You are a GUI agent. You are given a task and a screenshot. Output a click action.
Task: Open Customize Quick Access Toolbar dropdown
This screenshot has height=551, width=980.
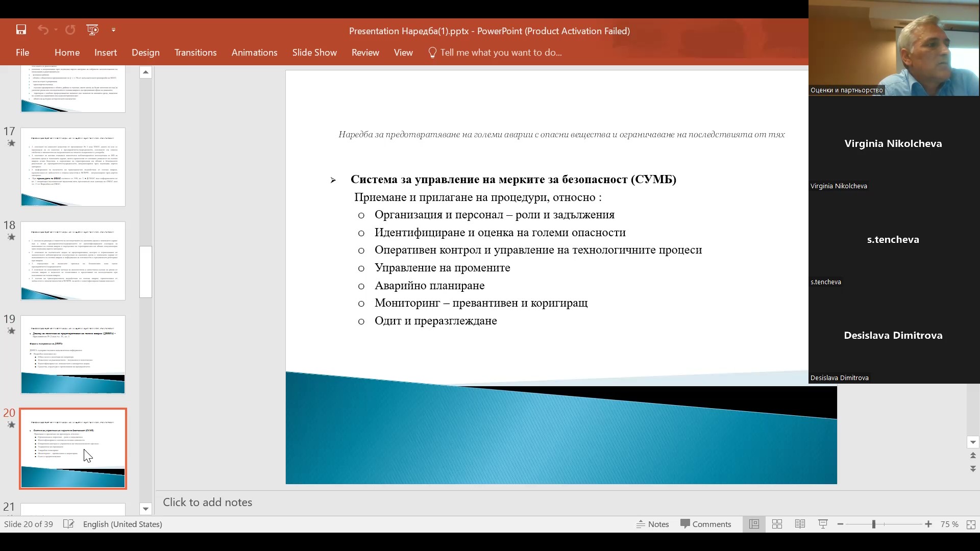(113, 30)
